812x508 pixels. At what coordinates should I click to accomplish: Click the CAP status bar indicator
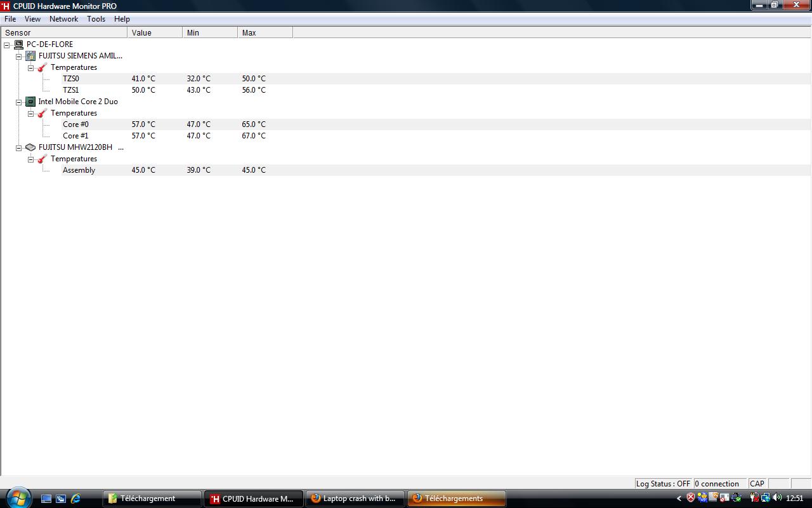(x=757, y=484)
